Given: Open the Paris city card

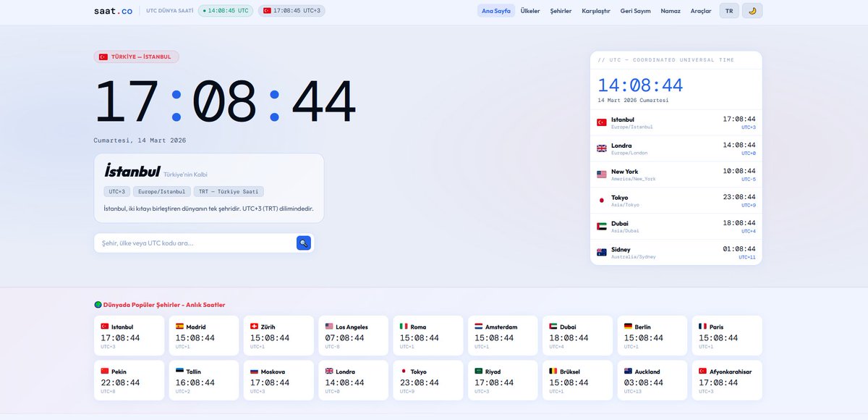Looking at the screenshot, I should click(x=727, y=336).
